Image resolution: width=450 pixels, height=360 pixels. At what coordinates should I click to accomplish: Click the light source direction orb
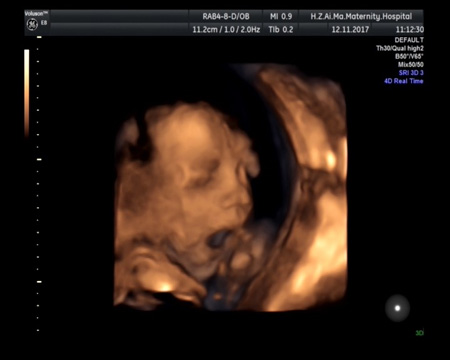click(x=397, y=308)
